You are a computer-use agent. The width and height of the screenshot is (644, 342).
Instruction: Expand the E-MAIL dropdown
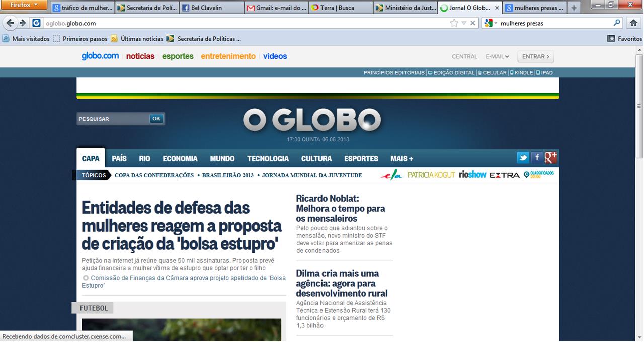pyautogui.click(x=497, y=57)
